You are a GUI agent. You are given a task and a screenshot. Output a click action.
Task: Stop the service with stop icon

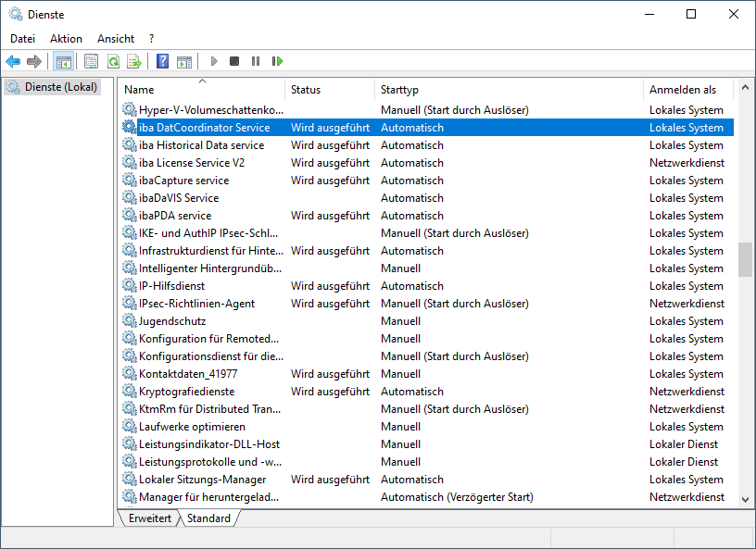[234, 61]
